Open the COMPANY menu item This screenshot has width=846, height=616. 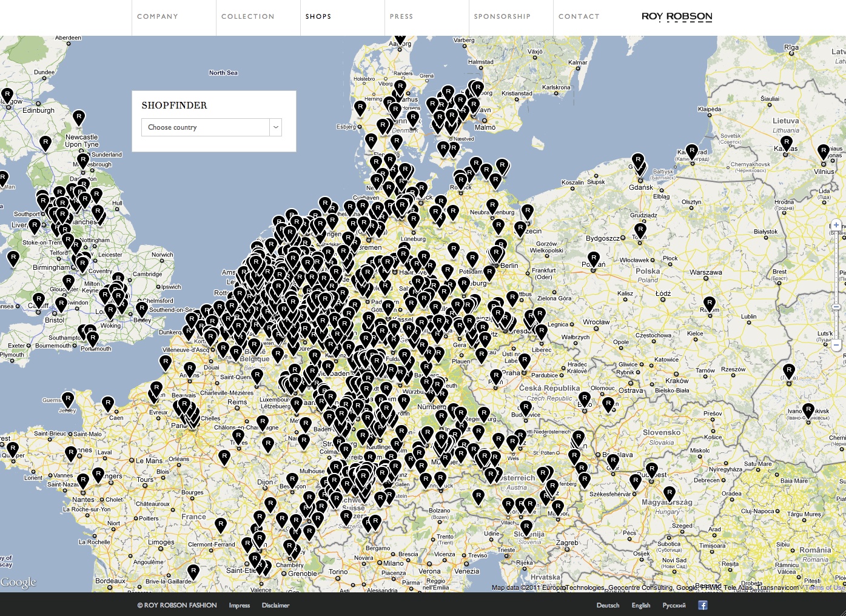coord(158,16)
